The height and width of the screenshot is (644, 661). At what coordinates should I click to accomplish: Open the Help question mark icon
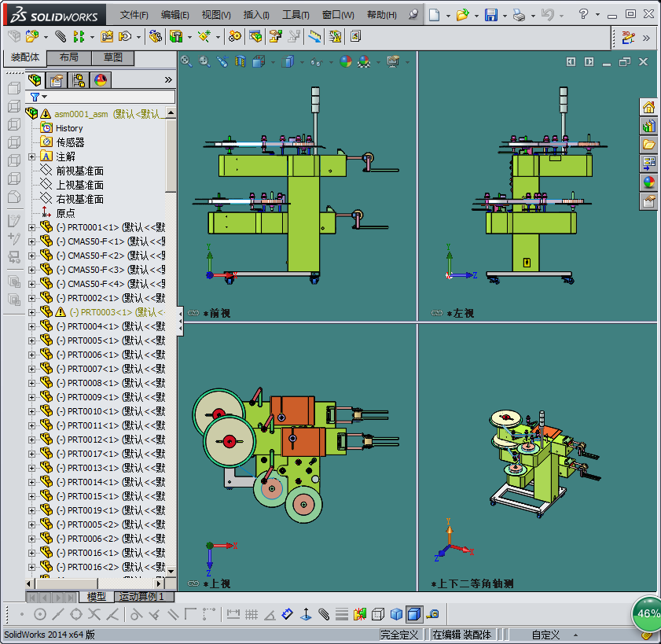click(x=583, y=14)
